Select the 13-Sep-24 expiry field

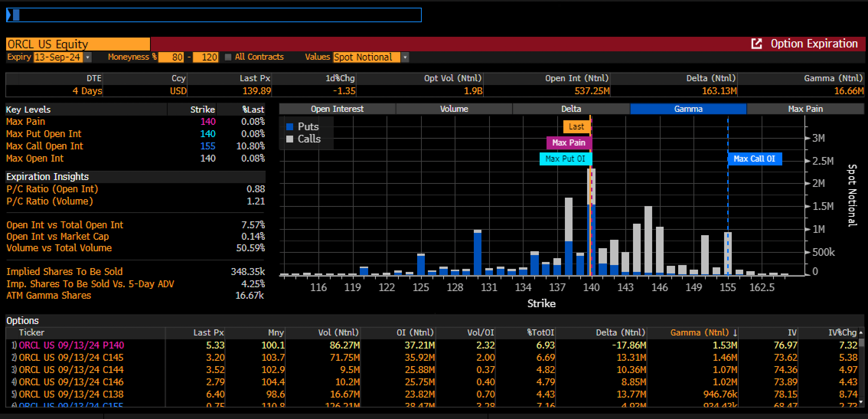click(x=59, y=57)
